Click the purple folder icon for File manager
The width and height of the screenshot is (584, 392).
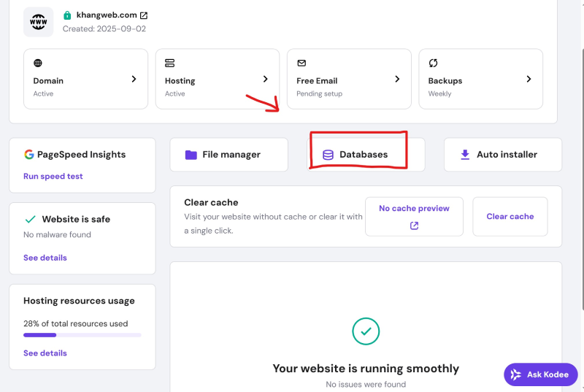pyautogui.click(x=191, y=155)
